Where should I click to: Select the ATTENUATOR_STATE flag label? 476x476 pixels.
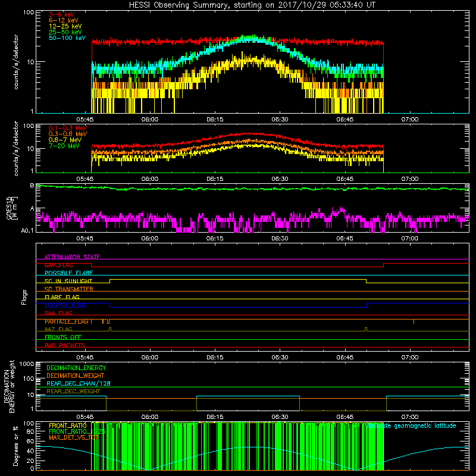(x=72, y=257)
